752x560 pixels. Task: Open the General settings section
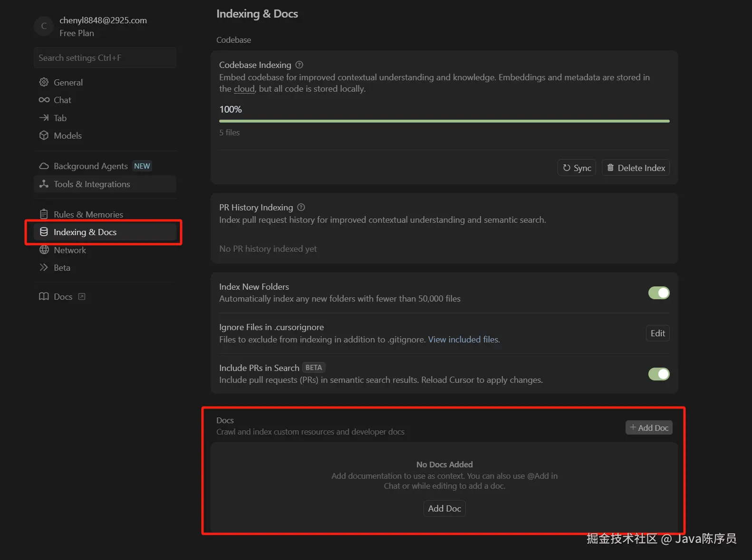click(x=105, y=82)
